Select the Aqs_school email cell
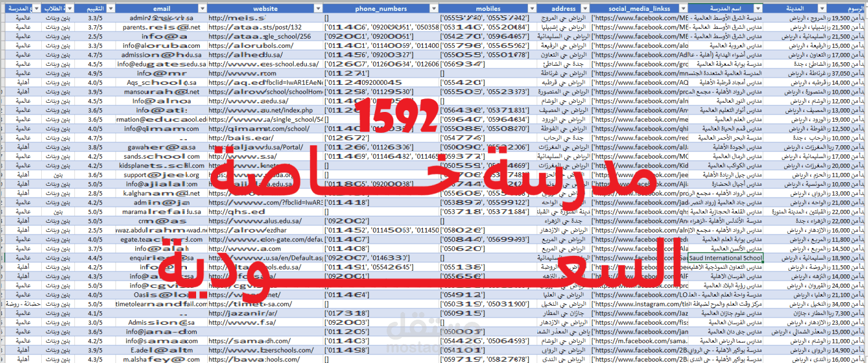This screenshot has height=363, width=868. click(162, 82)
